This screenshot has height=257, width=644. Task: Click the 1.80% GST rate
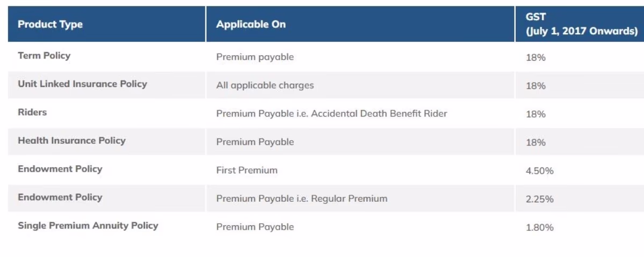point(539,227)
